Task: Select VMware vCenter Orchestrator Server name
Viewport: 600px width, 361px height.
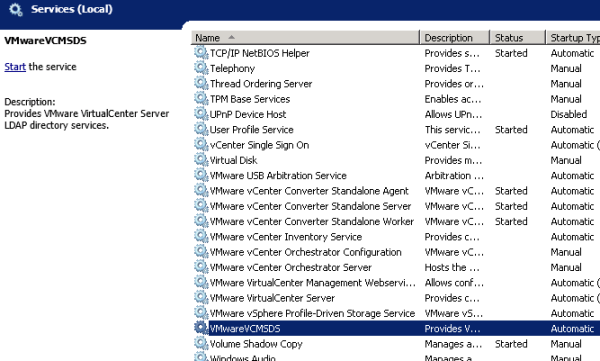Action: [290, 268]
